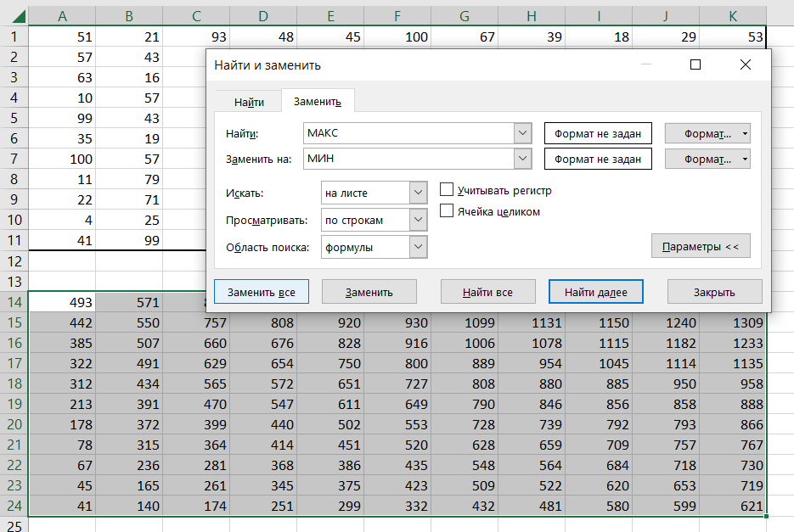
Task: Open the Просматривать dropdown set to по строкам
Action: click(374, 220)
